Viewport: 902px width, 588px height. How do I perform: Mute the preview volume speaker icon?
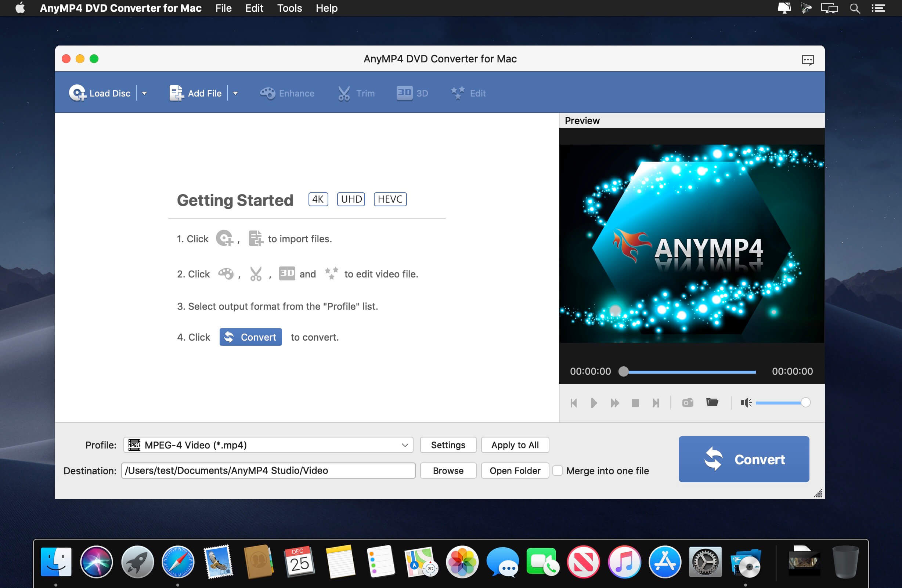[746, 402]
